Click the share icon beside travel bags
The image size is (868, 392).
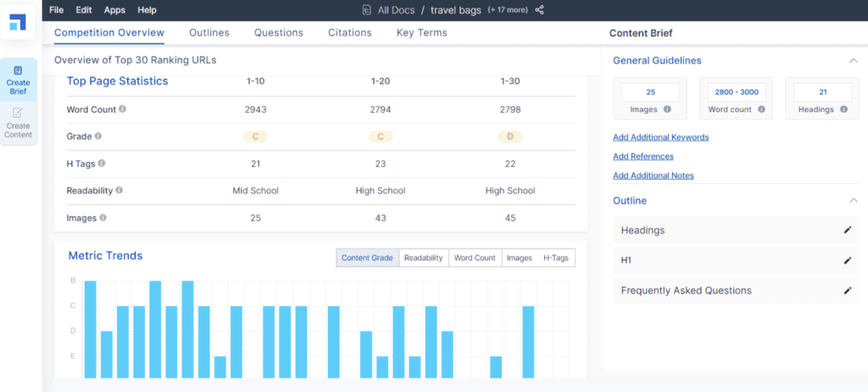[x=540, y=10]
